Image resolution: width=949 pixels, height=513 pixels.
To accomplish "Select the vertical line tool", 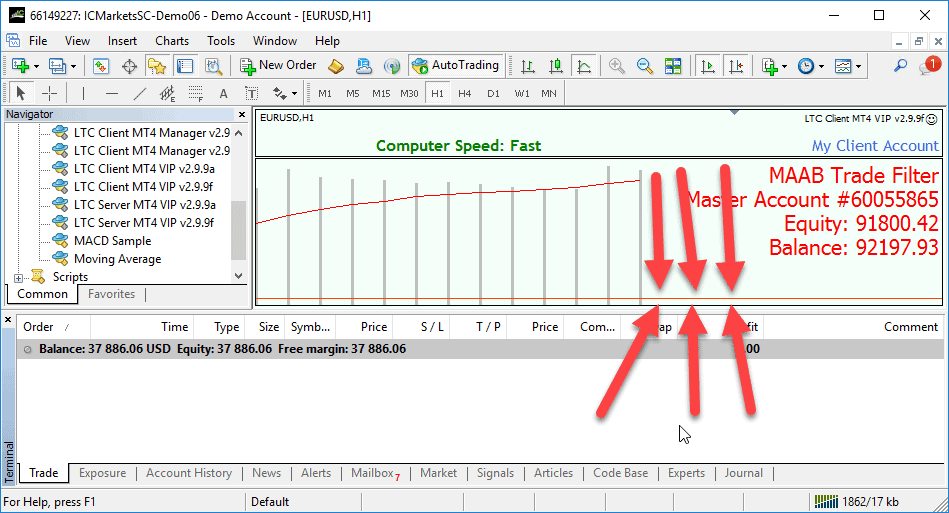I will pyautogui.click(x=83, y=93).
